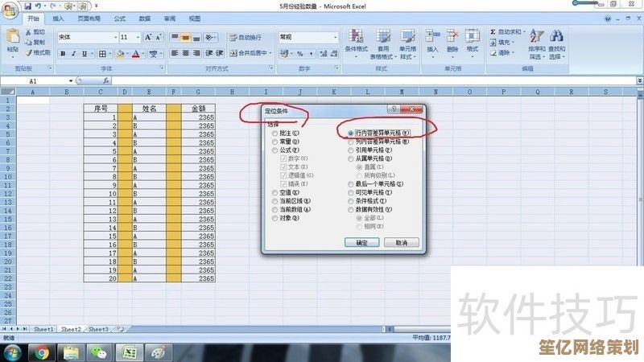Open Page Layout (页面布局) tab
This screenshot has height=362, width=644.
pyautogui.click(x=89, y=19)
